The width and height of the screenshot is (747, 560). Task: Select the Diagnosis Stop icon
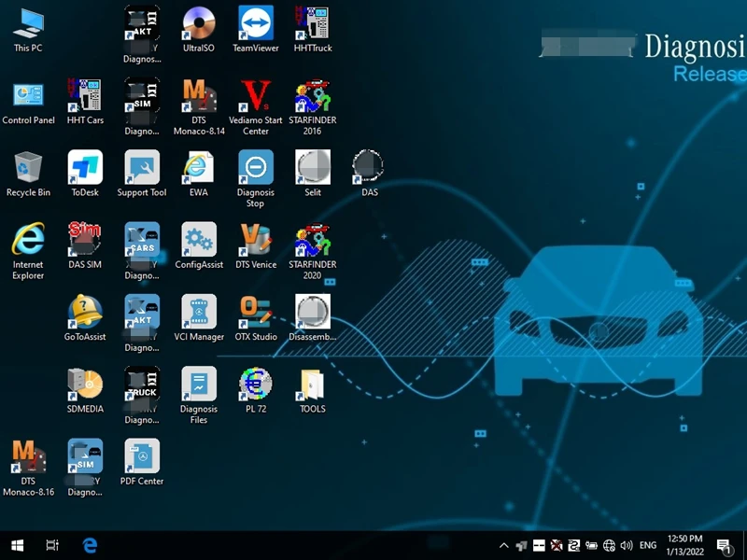(255, 168)
